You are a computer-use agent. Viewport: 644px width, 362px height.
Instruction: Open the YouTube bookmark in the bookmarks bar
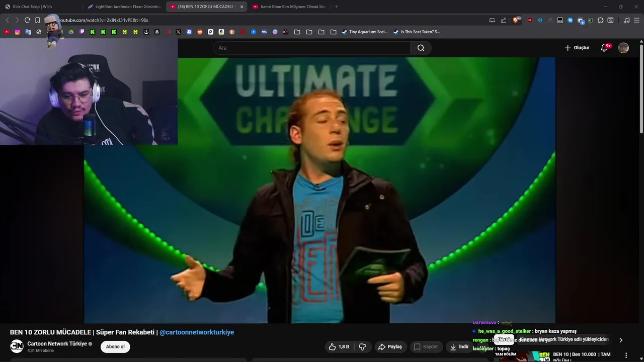tap(7, 32)
